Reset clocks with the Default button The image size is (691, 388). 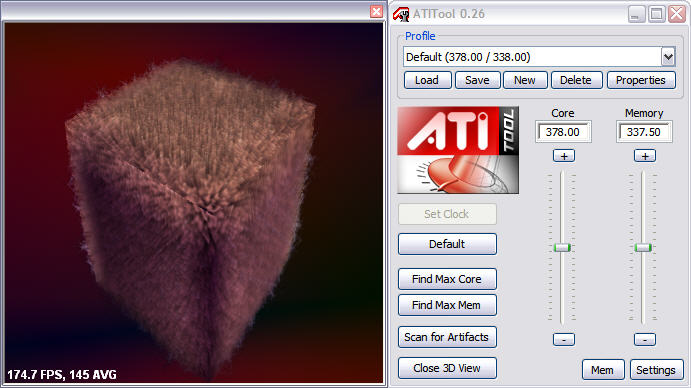pos(447,244)
